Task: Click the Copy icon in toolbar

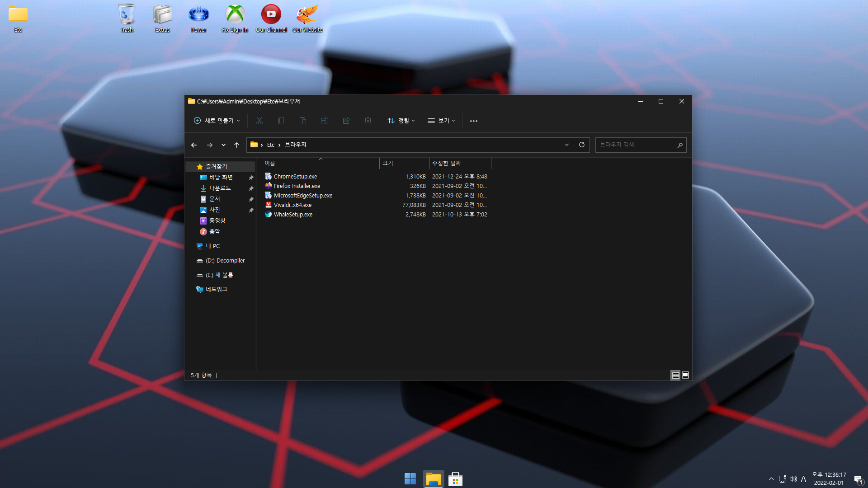Action: pyautogui.click(x=281, y=121)
